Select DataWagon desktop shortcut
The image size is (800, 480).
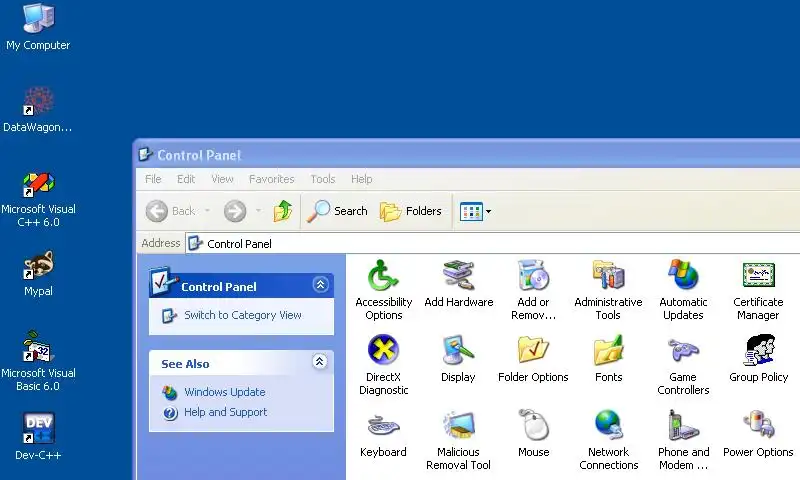[x=38, y=109]
